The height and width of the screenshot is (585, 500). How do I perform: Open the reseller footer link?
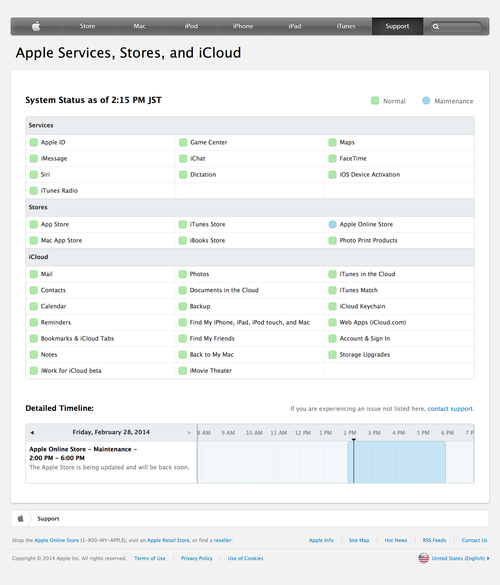(223, 540)
